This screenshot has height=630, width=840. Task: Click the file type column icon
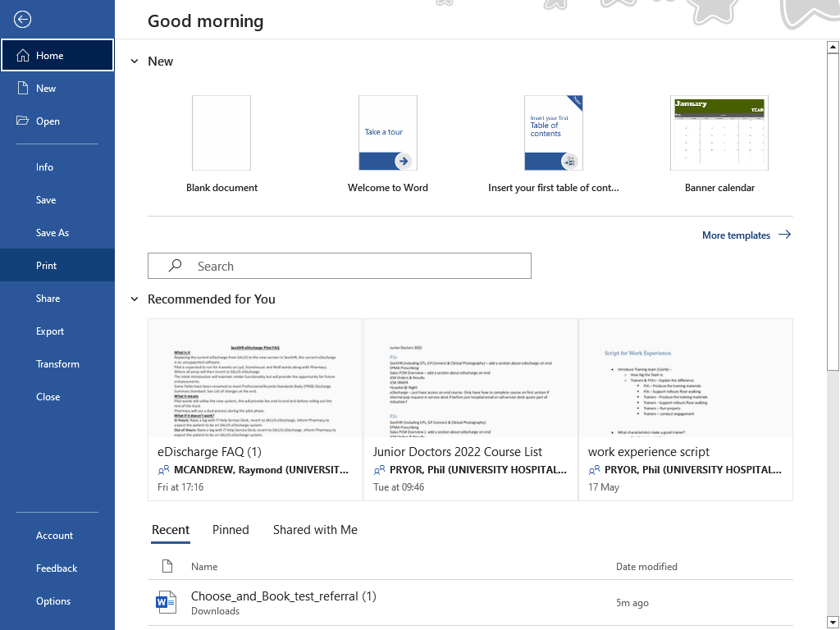click(167, 566)
